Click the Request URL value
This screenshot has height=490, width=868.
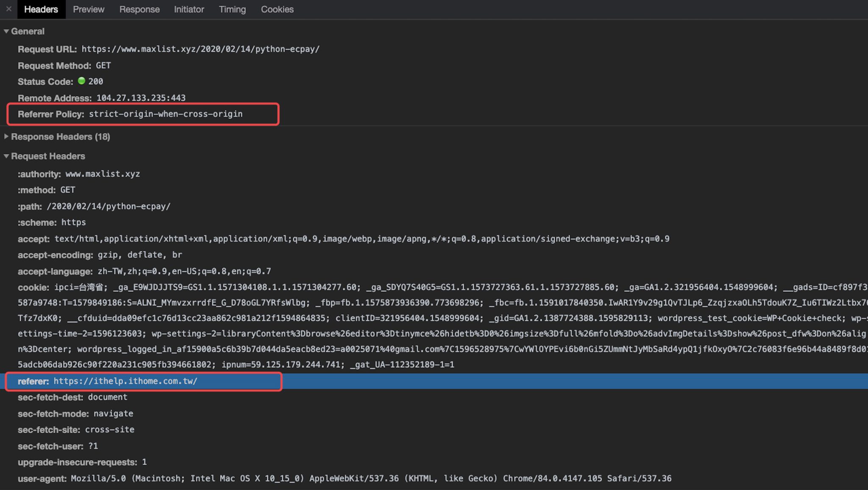pos(200,49)
